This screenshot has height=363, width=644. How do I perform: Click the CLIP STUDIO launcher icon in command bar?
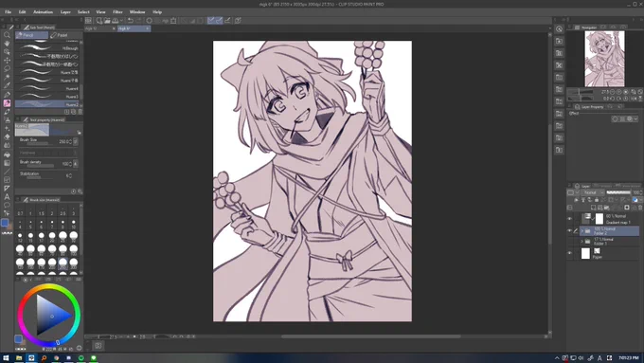coord(88,20)
